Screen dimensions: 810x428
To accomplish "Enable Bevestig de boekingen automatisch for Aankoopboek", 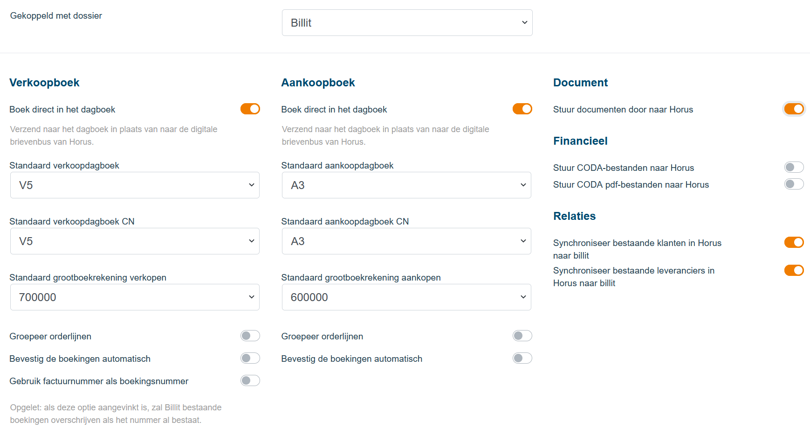I will [x=522, y=358].
